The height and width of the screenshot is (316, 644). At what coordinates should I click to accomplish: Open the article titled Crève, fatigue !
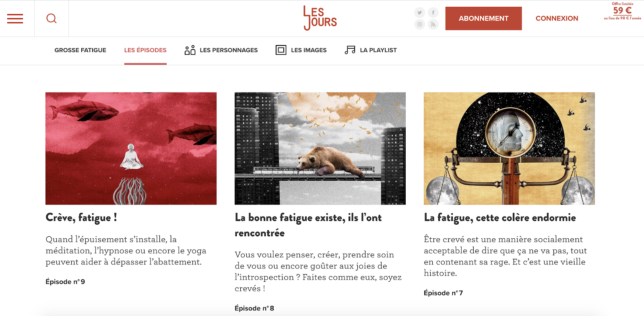click(x=81, y=218)
